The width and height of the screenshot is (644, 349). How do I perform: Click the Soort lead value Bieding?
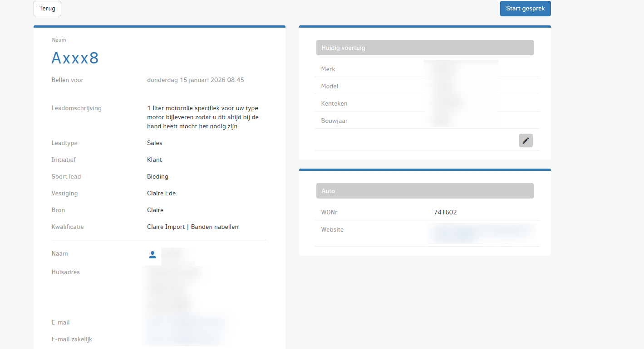click(x=157, y=176)
